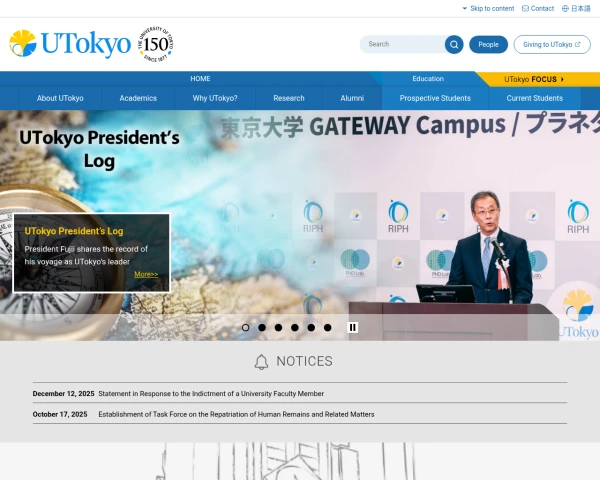
Task: Open the Current Students menu
Action: point(535,98)
